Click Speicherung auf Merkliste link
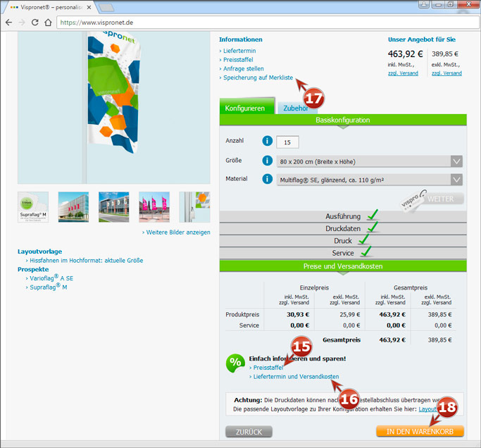The height and width of the screenshot is (448, 481). 258,77
